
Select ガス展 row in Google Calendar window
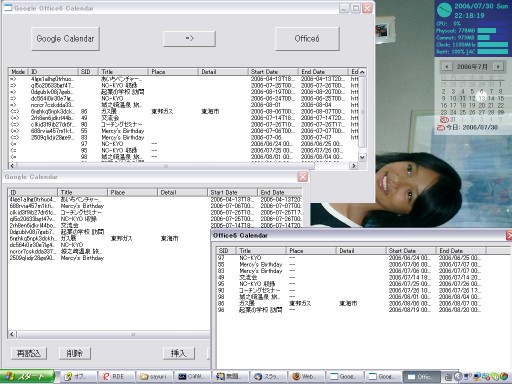tap(110, 238)
